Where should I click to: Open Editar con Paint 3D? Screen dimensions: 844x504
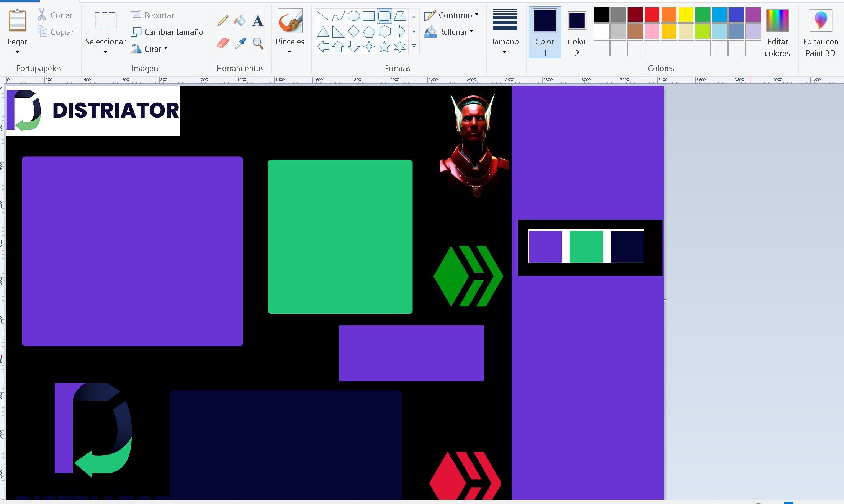821,33
